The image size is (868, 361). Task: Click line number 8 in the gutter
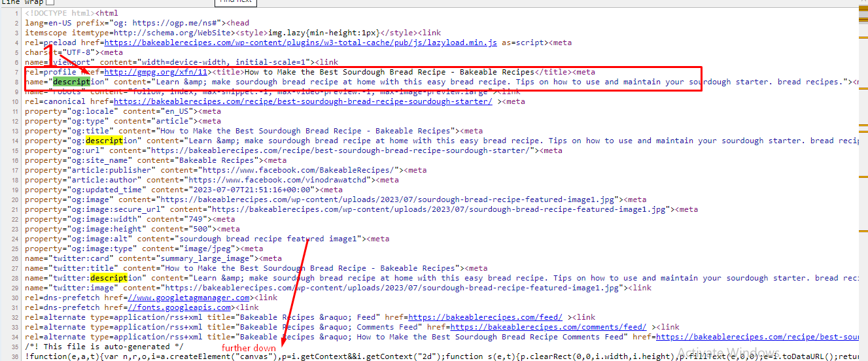coord(17,82)
